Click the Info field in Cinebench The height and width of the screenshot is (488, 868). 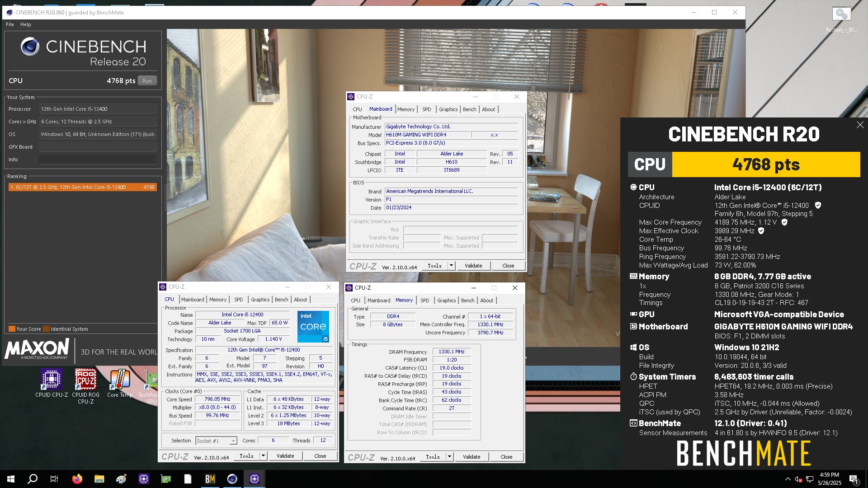coord(98,160)
